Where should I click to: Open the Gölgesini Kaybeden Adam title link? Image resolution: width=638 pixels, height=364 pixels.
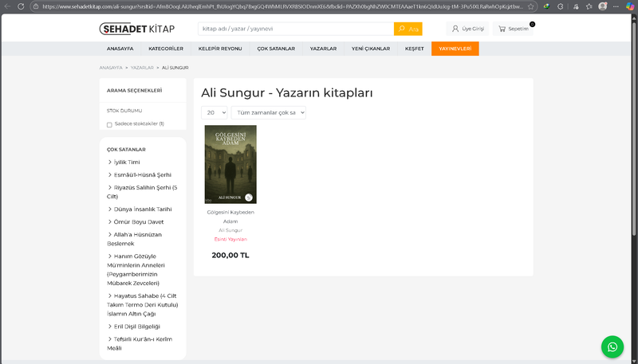(x=230, y=217)
